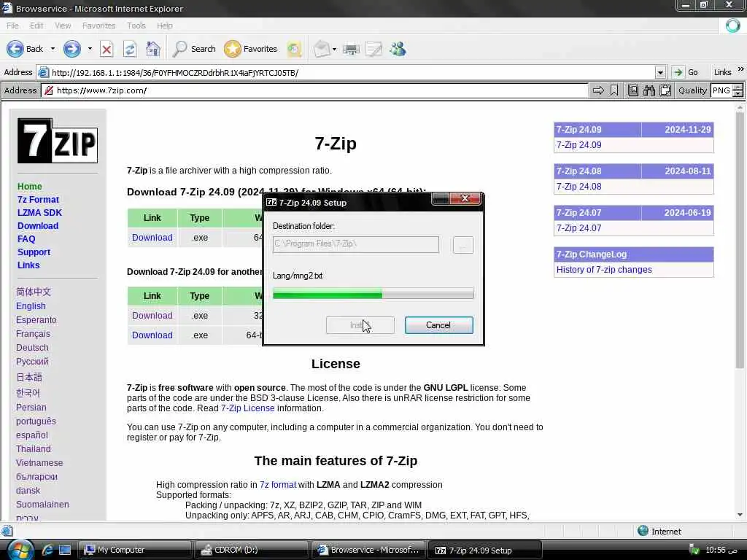Click the page vertical scrollbar thumb
The width and height of the screenshot is (747, 560).
[740, 241]
